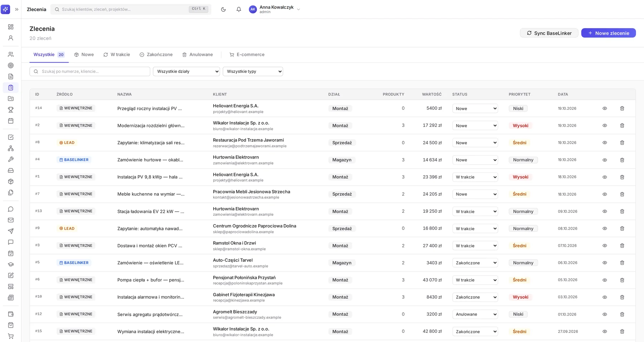Delete order #13 using the trash icon
This screenshot has height=342, width=644.
click(x=622, y=211)
